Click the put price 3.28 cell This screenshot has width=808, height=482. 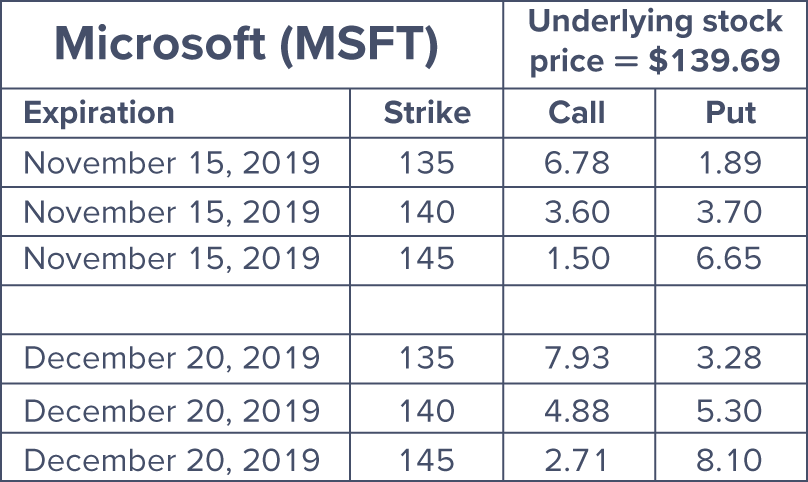pos(731,358)
